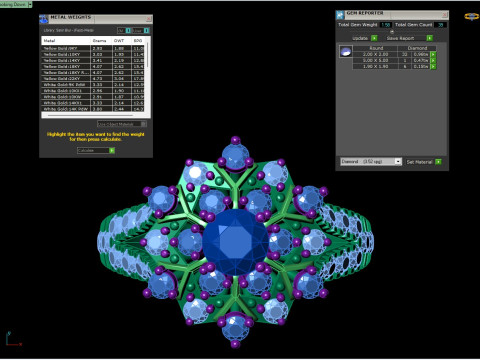This screenshot has height=360, width=480.
Task: Click the gold ring icon at top right
Action: pos(472,16)
